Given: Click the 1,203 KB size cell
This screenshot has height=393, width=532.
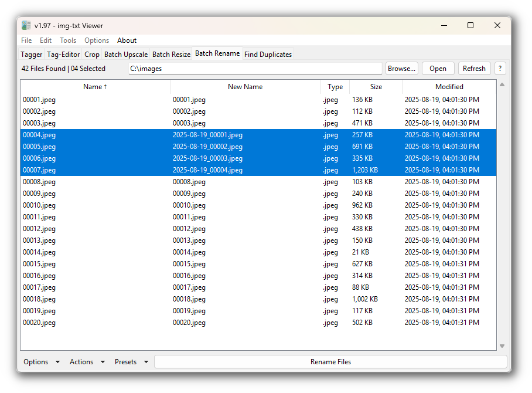Looking at the screenshot, I should coord(365,170).
